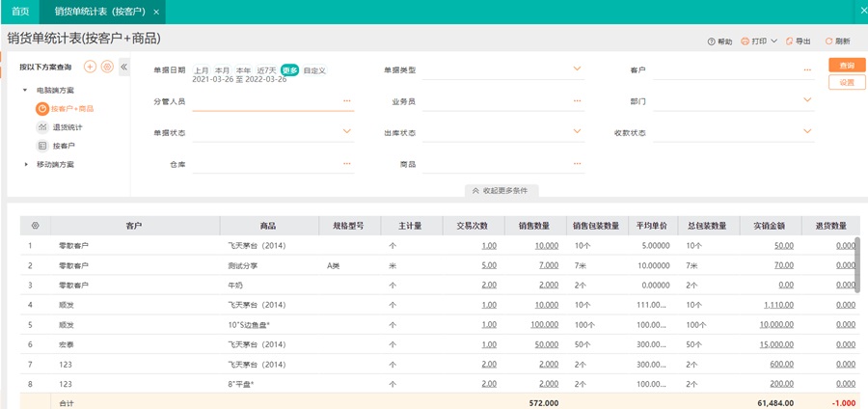Open 业务员 selector ellipsis icon

click(x=578, y=100)
